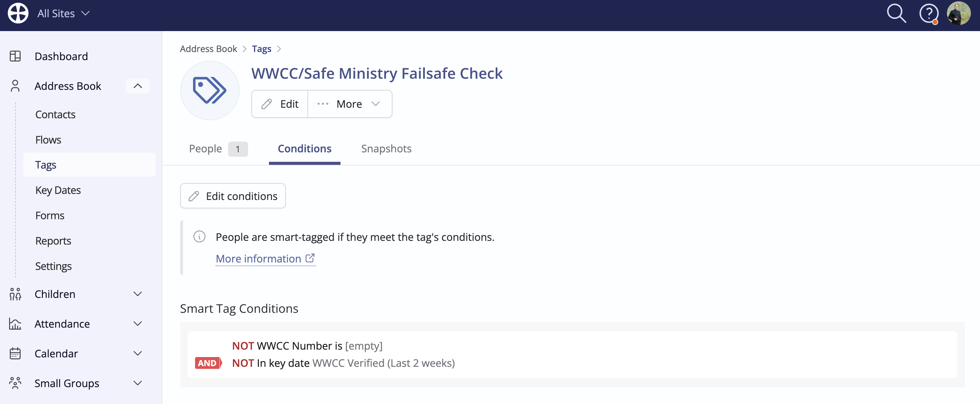Click the Attendance chart icon

pyautogui.click(x=15, y=324)
